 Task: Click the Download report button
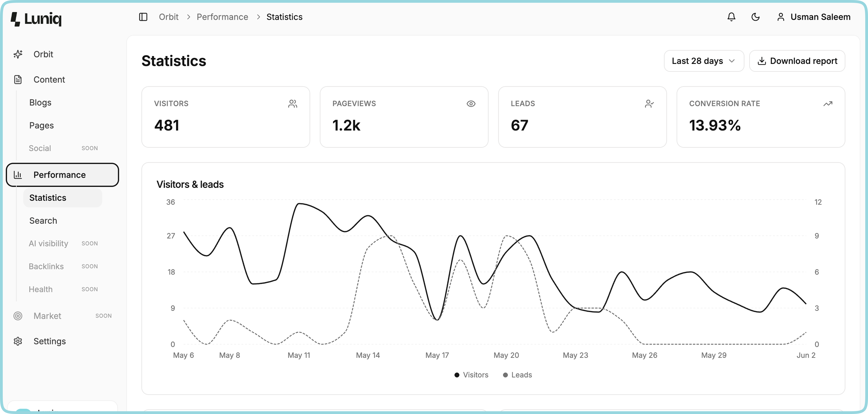(797, 61)
